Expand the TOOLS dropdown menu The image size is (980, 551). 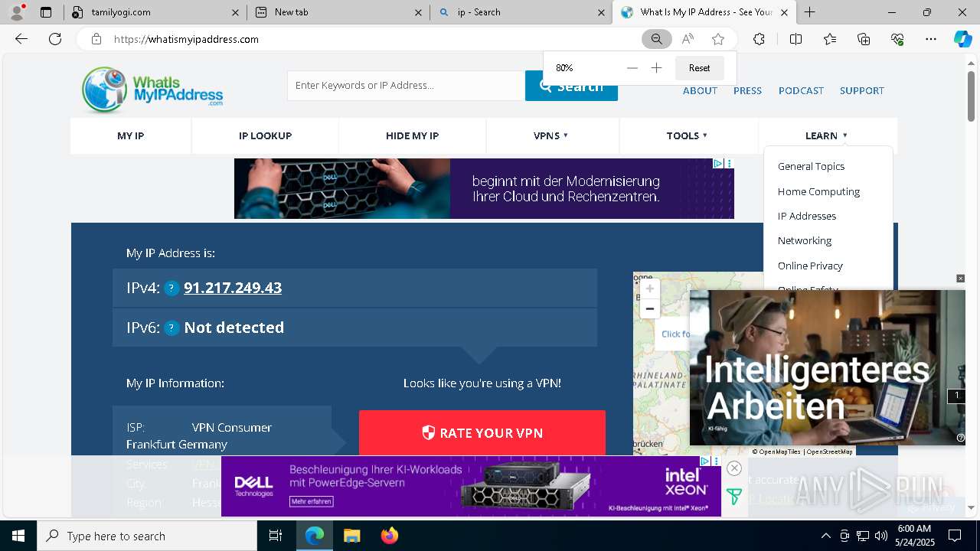coord(687,135)
